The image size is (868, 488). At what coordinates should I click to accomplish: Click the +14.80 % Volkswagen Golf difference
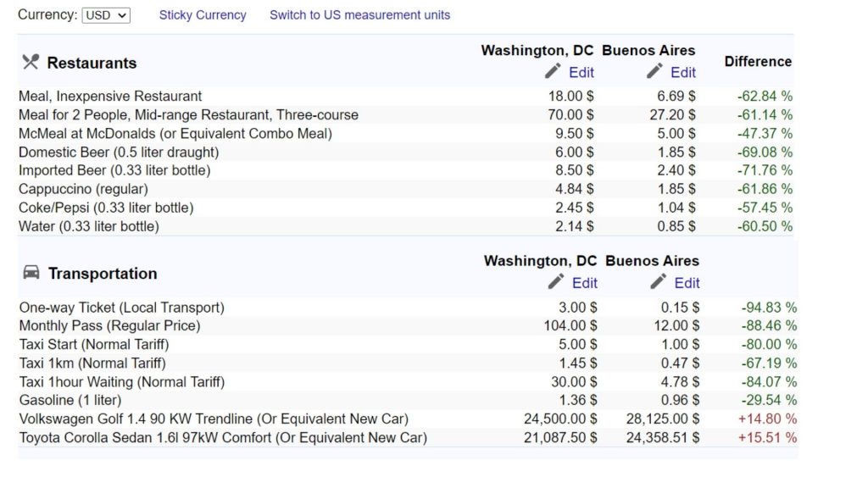(767, 419)
